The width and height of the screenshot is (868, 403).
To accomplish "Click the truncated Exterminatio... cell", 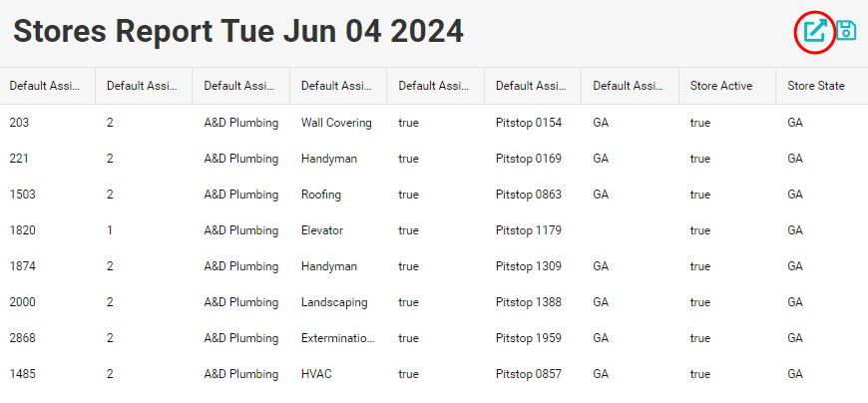I will (337, 338).
